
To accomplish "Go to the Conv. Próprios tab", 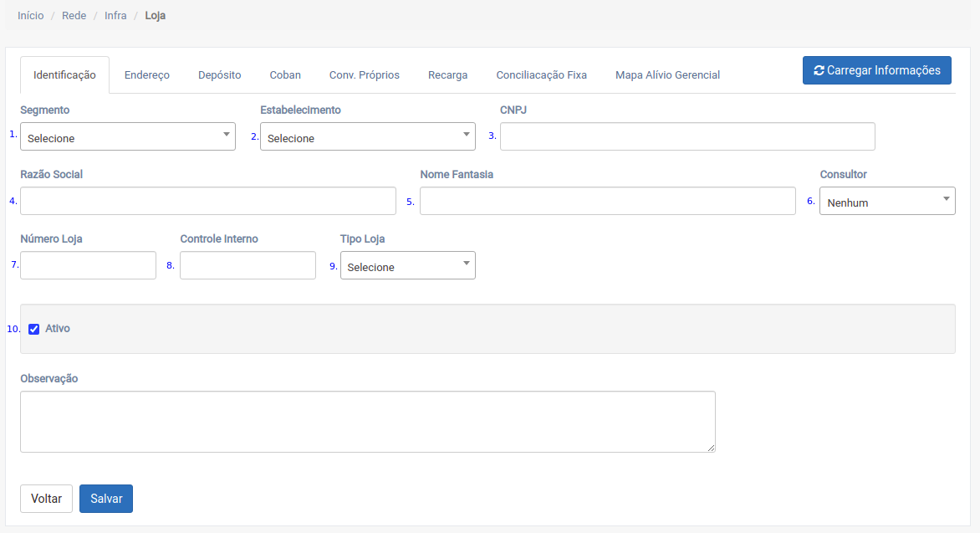I will click(x=365, y=75).
